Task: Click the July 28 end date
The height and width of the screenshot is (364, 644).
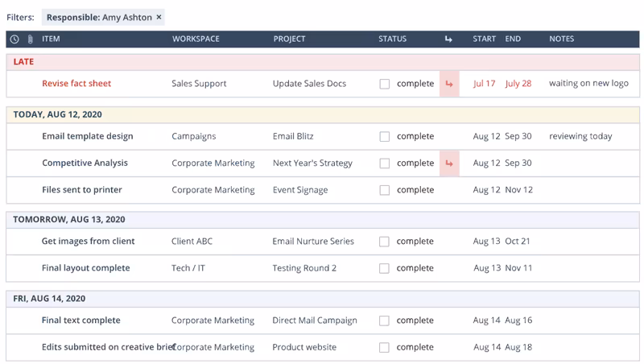Action: click(x=518, y=84)
